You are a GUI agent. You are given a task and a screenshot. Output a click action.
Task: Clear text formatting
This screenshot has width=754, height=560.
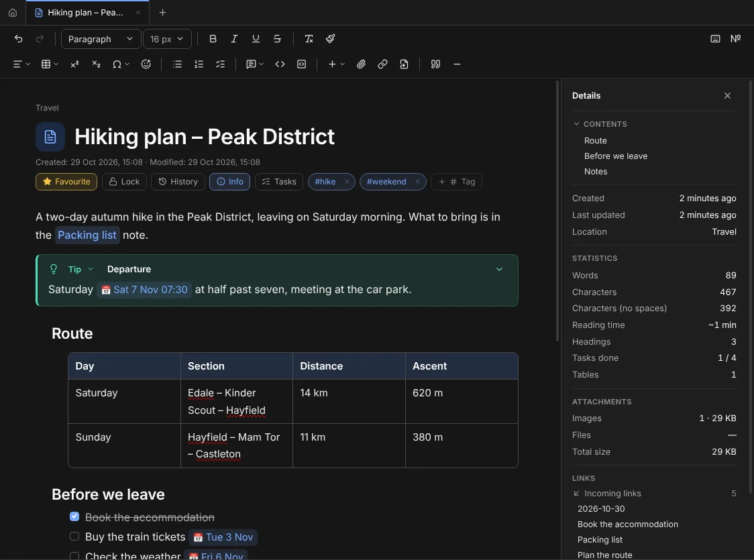click(309, 39)
